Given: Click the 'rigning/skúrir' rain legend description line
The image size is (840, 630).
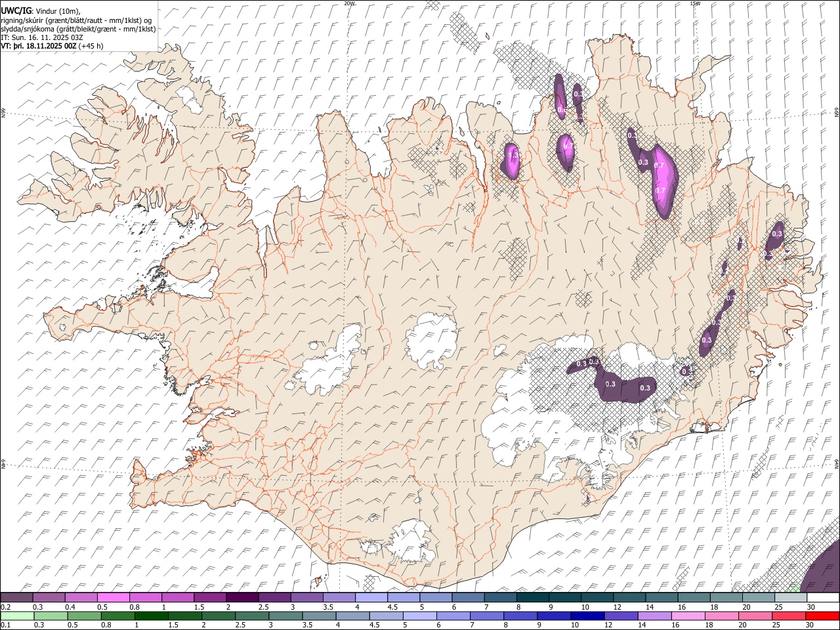Looking at the screenshot, I should click(77, 20).
